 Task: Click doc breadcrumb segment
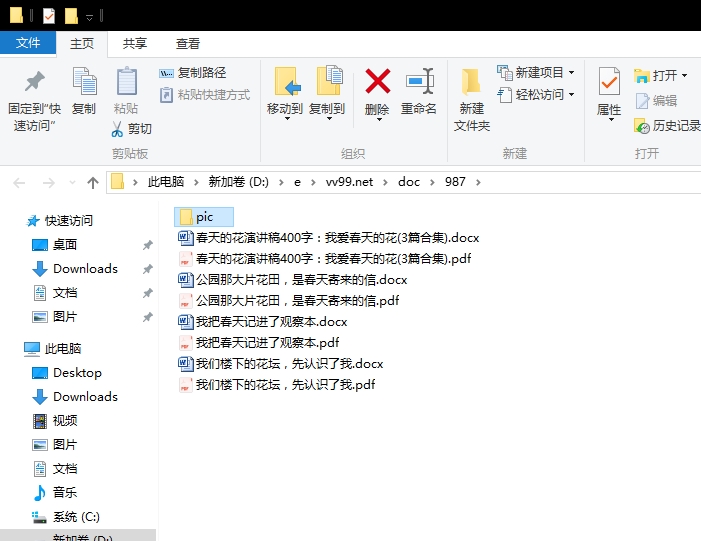click(409, 182)
